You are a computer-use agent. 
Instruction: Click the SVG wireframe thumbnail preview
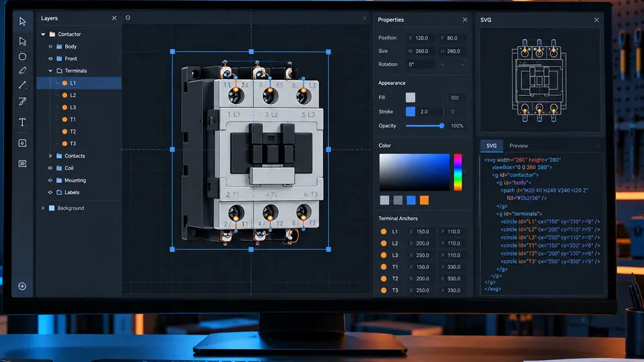[539, 80]
